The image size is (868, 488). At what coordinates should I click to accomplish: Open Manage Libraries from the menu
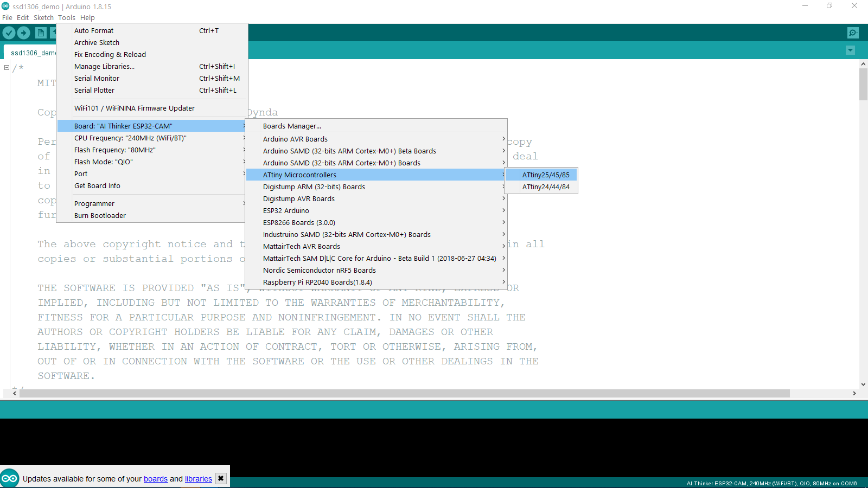[152, 67]
